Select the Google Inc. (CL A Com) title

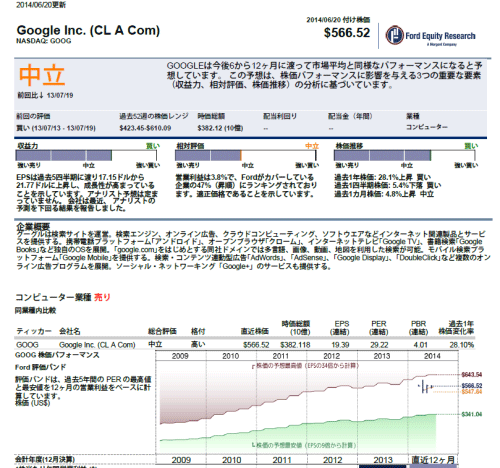tap(88, 30)
